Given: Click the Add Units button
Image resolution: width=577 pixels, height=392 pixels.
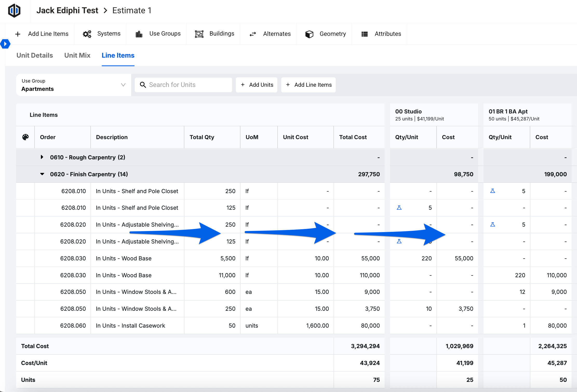Looking at the screenshot, I should pos(257,85).
